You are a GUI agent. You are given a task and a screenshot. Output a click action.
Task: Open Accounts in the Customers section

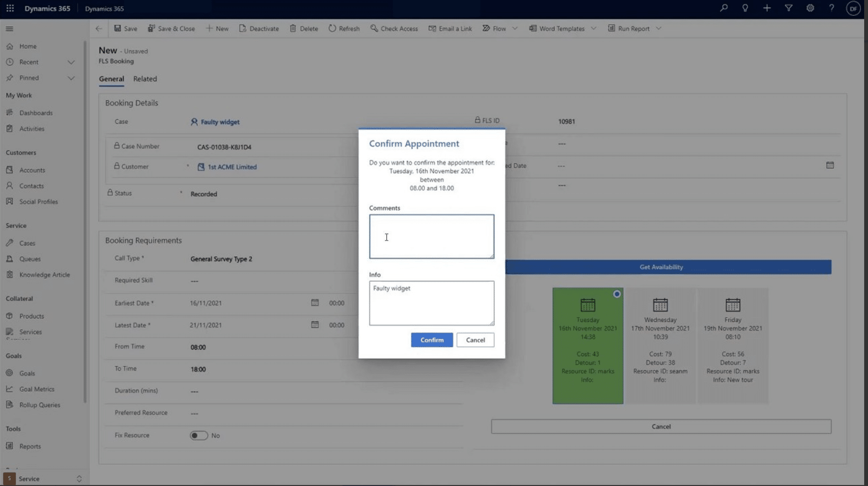pos(32,170)
